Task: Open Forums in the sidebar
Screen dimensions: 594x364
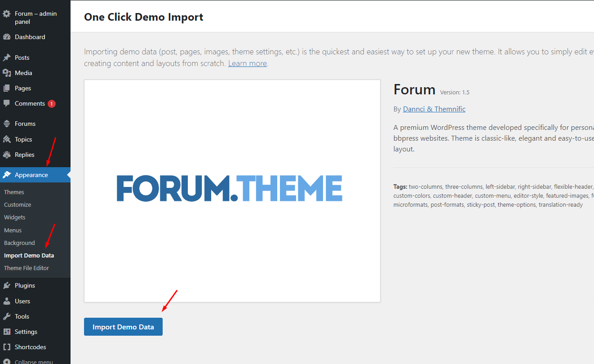Action: click(x=25, y=124)
